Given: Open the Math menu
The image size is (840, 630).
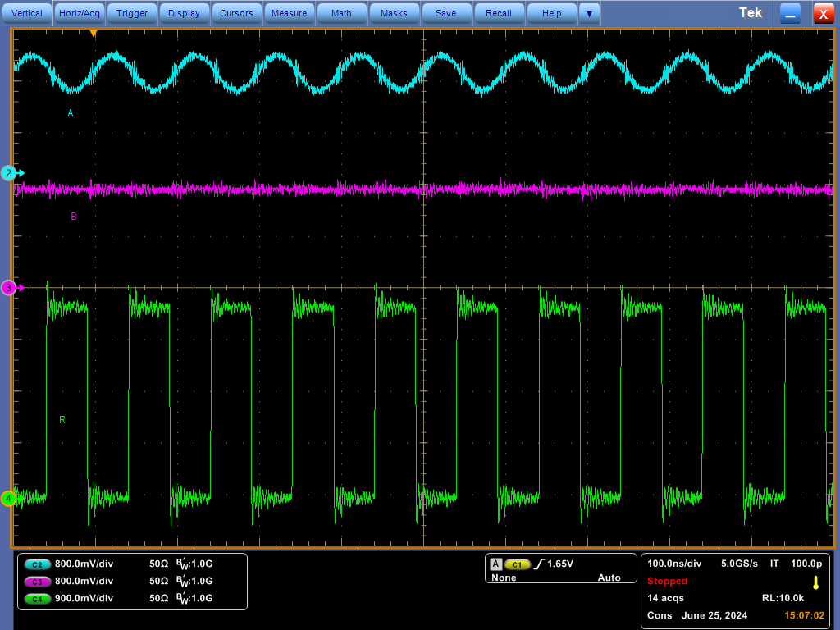Looking at the screenshot, I should (x=341, y=12).
